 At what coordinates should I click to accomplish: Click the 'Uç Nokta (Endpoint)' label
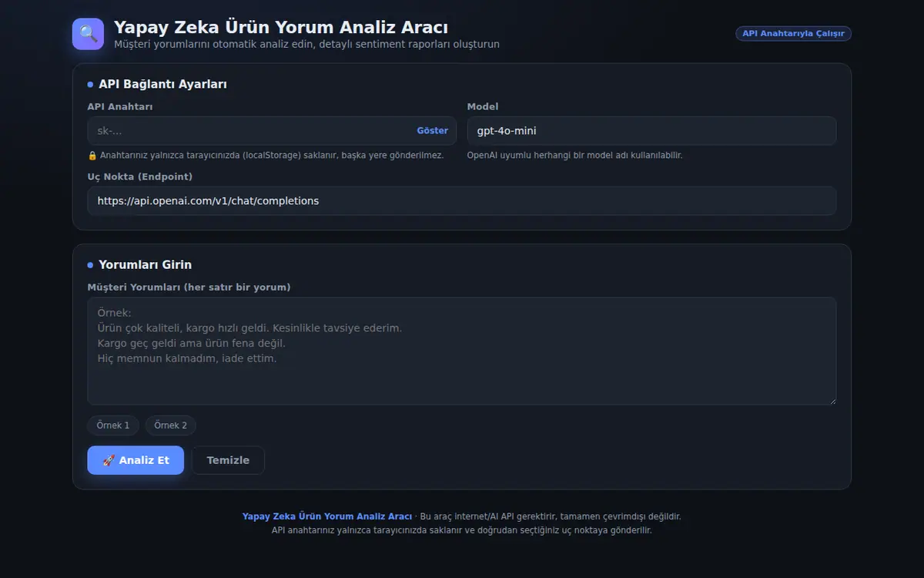(x=140, y=176)
